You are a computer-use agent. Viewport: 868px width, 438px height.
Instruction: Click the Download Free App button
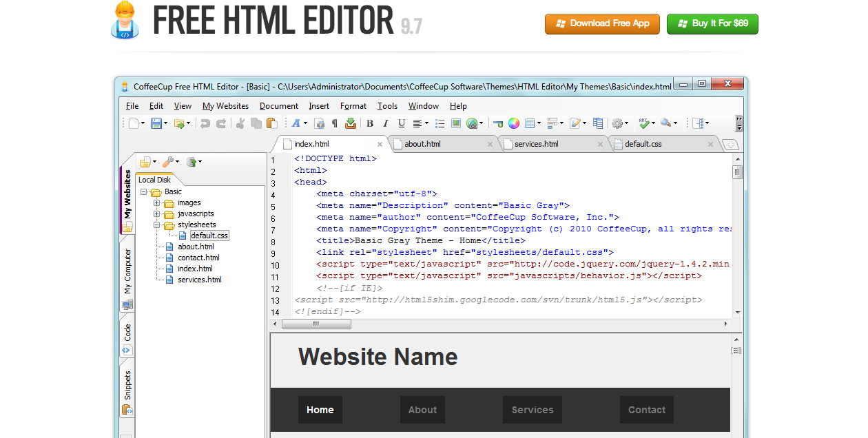pos(602,23)
